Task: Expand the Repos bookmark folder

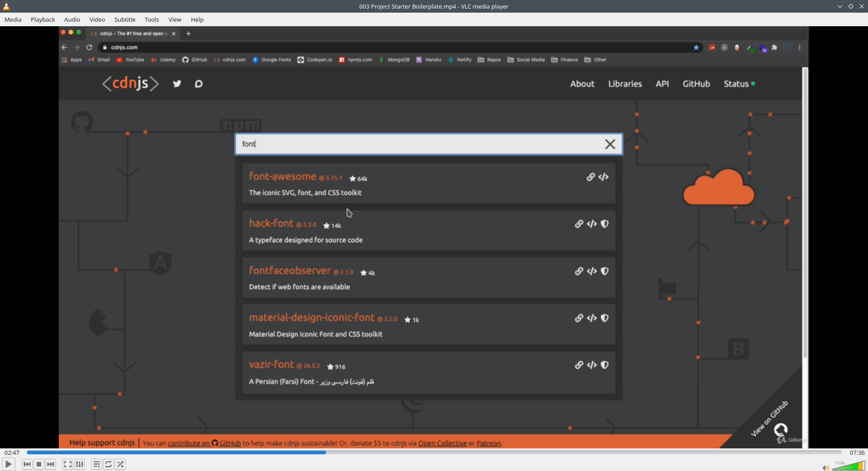Action: click(x=490, y=60)
